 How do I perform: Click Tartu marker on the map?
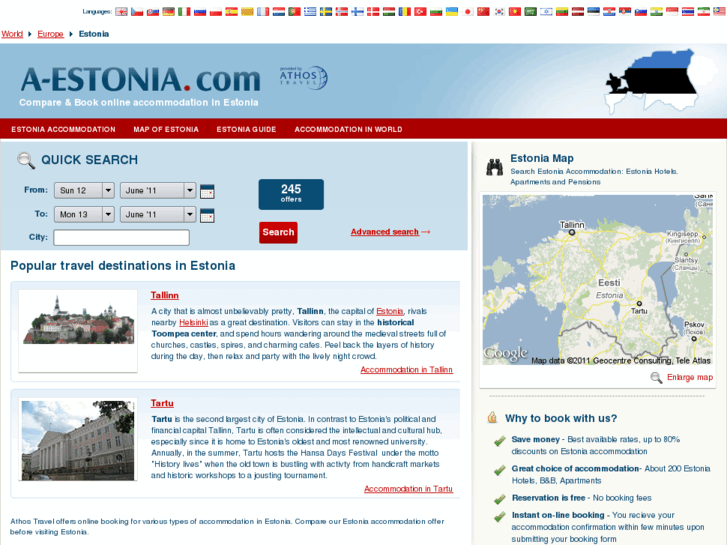(639, 303)
